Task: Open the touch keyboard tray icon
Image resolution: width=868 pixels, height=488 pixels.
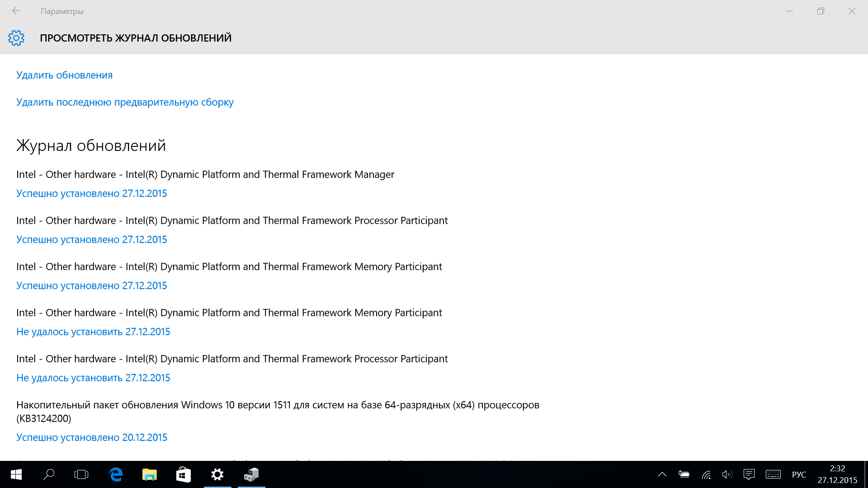Action: click(x=773, y=474)
